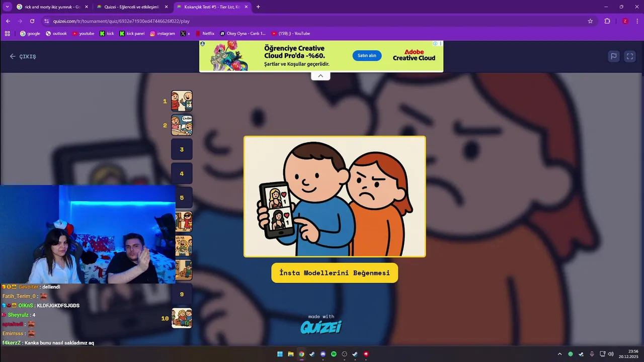Open the Windows Start menu
The height and width of the screenshot is (362, 644).
(x=280, y=354)
